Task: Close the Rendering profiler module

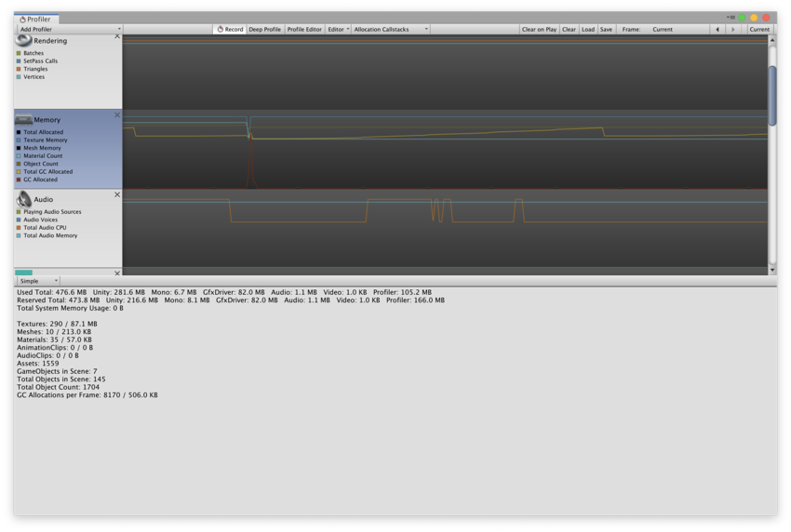Action: (x=117, y=36)
